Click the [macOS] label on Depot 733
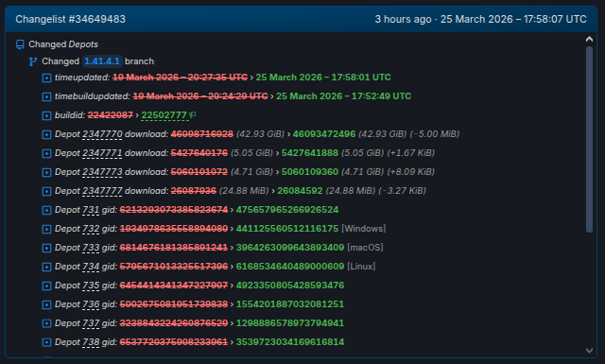The height and width of the screenshot is (364, 605). pos(365,248)
